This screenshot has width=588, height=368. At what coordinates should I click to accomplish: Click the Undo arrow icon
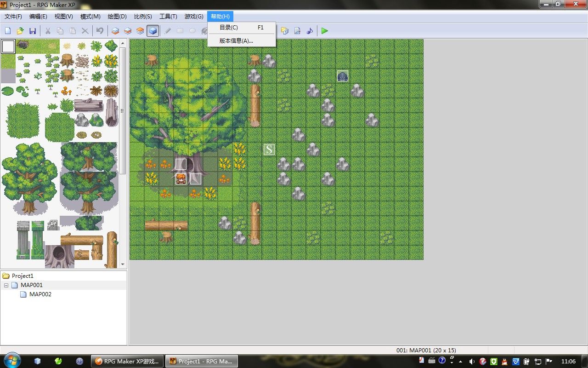(x=100, y=31)
